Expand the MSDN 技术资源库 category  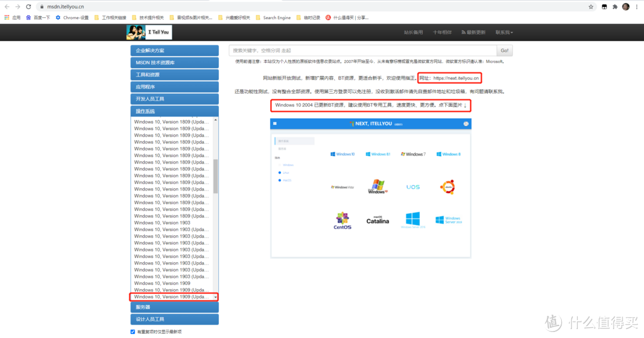coord(175,63)
